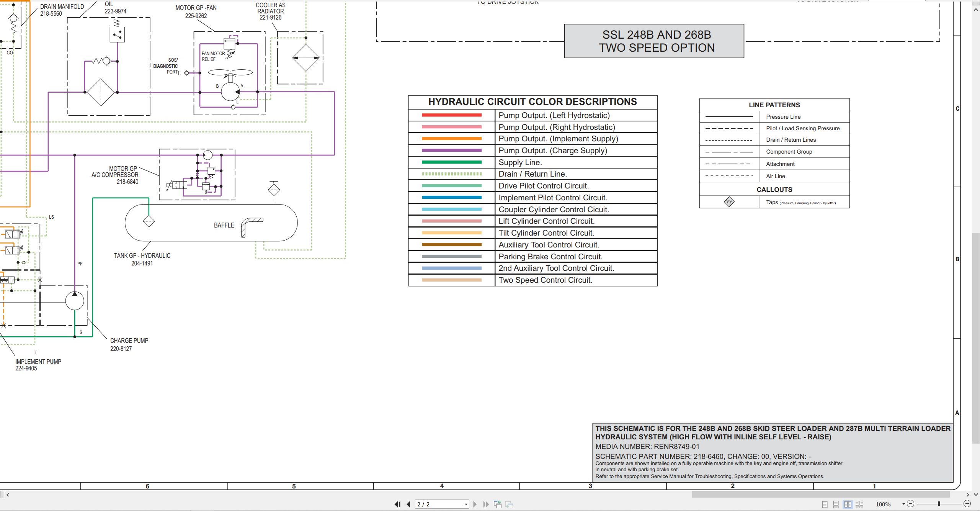Click 'MOTOR GP -FAN 225-9262' label
The height and width of the screenshot is (511, 980).
coord(196,11)
